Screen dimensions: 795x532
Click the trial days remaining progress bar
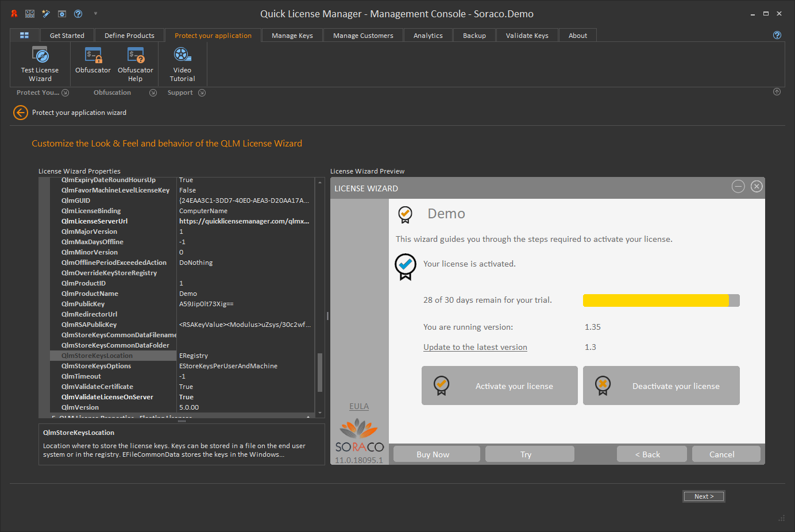(x=661, y=300)
